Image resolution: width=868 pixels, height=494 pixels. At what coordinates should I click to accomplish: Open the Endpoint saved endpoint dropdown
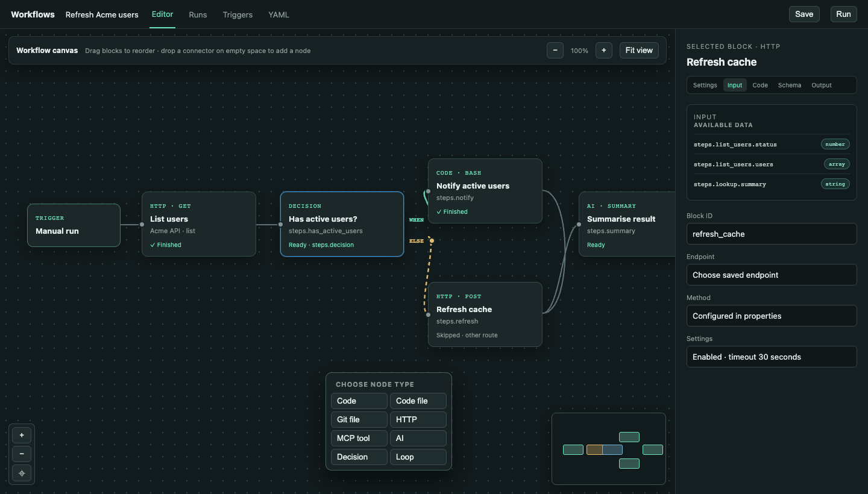click(x=772, y=275)
